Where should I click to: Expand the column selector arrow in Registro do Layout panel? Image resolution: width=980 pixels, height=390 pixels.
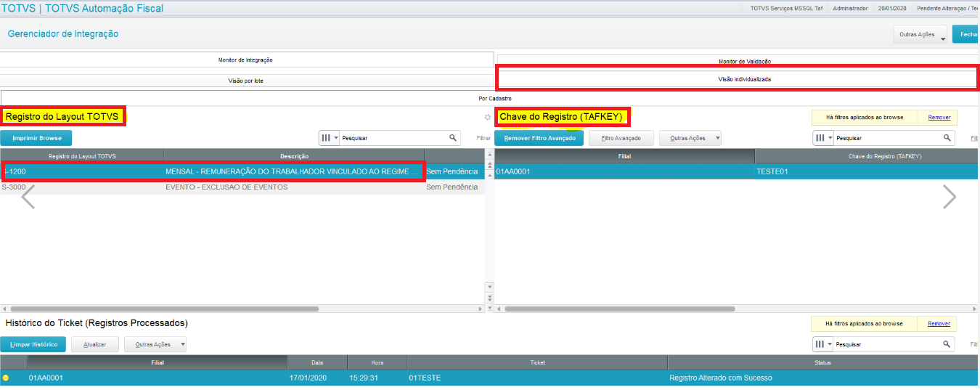coord(336,138)
